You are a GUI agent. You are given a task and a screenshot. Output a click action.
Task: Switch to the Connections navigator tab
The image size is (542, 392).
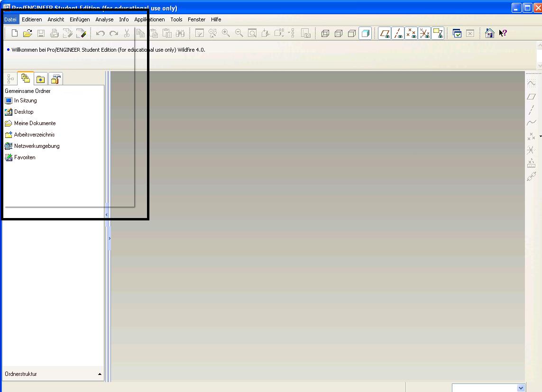pyautogui.click(x=55, y=79)
